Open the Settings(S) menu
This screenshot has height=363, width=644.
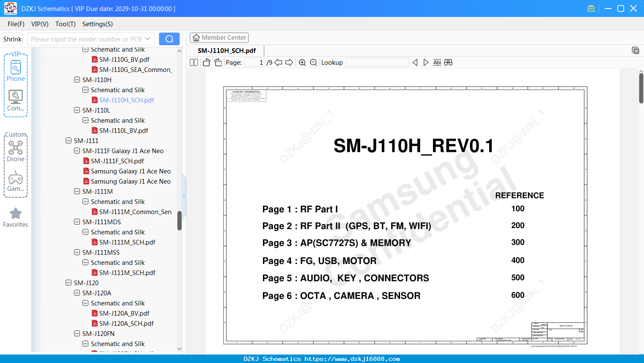98,24
